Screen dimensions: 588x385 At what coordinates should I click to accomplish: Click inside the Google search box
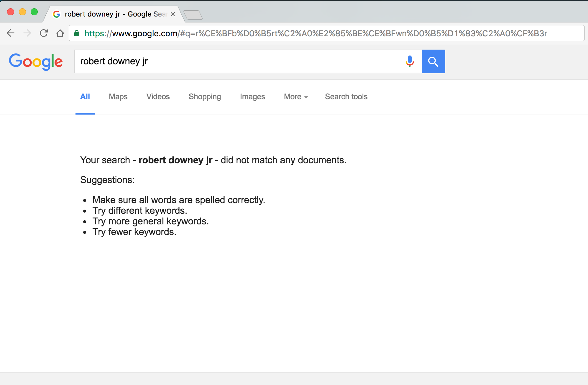pyautogui.click(x=236, y=61)
